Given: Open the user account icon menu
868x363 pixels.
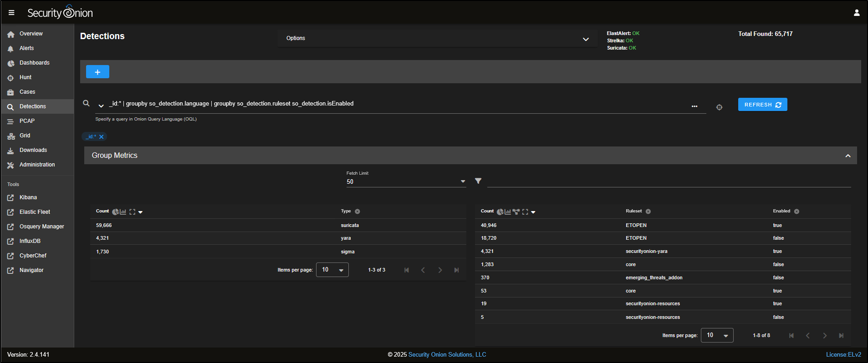Looking at the screenshot, I should [856, 13].
